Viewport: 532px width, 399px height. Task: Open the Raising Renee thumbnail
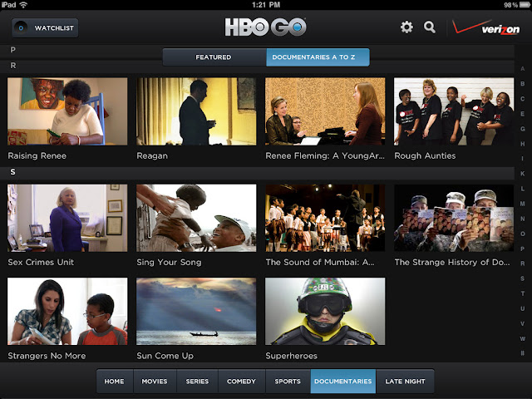click(x=67, y=111)
